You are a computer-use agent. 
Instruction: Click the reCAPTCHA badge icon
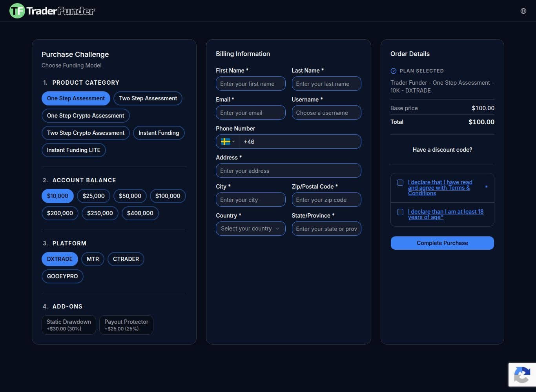pyautogui.click(x=522, y=375)
